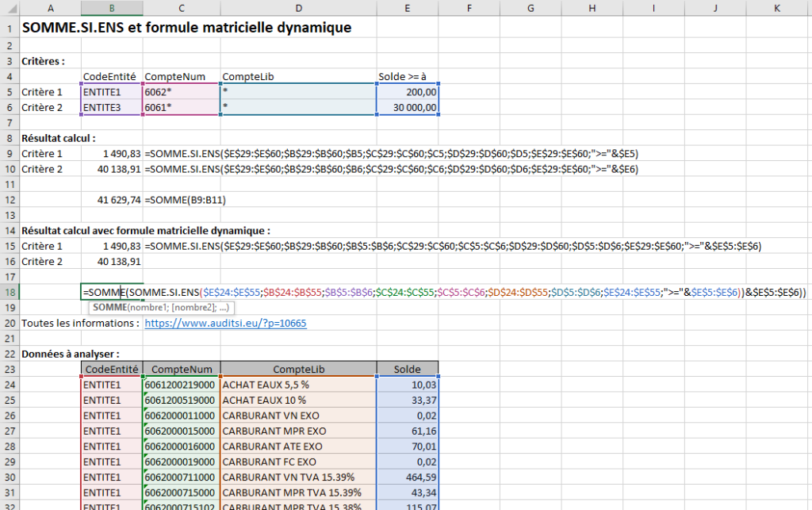Click the cell with value 464,59
The image size is (812, 510).
(x=408, y=477)
